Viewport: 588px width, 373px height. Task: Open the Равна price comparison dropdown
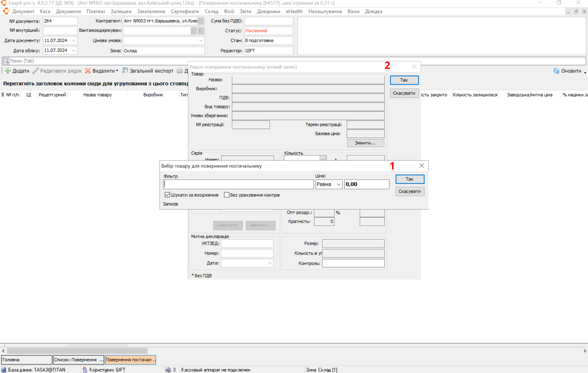(339, 184)
